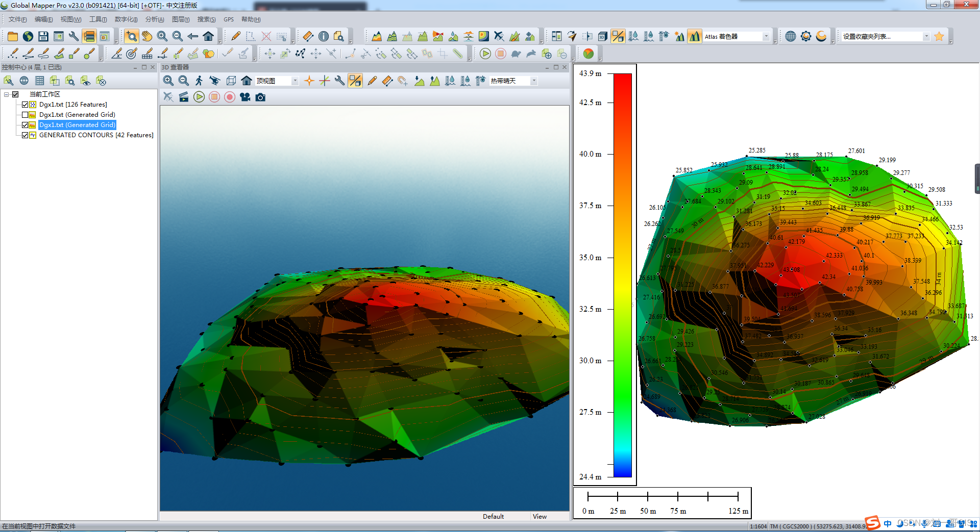Click the path profile mountain icon
This screenshot has width=980, height=532.
[377, 36]
